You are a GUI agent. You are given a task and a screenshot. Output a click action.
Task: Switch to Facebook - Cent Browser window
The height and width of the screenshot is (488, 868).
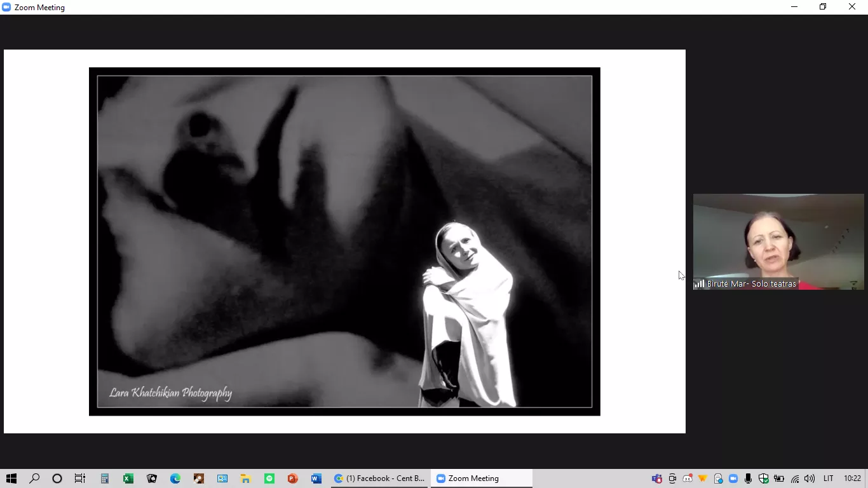click(x=380, y=478)
